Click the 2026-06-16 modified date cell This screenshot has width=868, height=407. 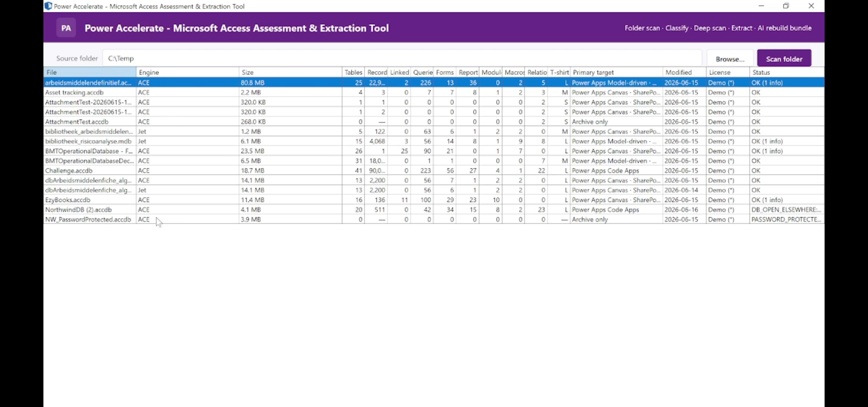(684, 210)
